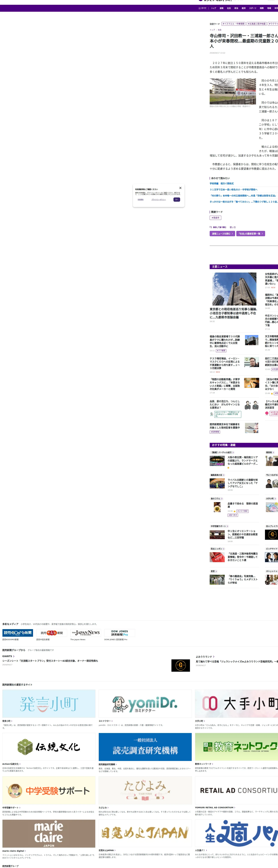Open the 「村の誇り」本州唯一の村立高校閉校へ link
Screen dimensions: 278x868
(x=243, y=196)
